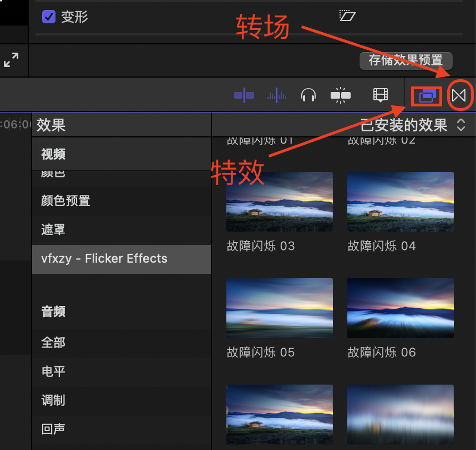Toggle audio skimming waveform icon
Viewport: 476px width, 450px height.
coord(276,95)
